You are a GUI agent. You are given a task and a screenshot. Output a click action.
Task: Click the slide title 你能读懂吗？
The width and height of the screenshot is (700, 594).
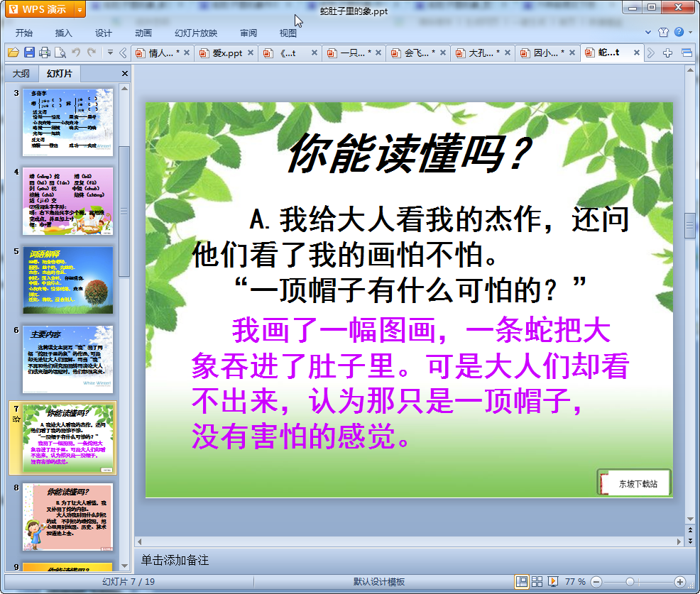click(x=410, y=153)
